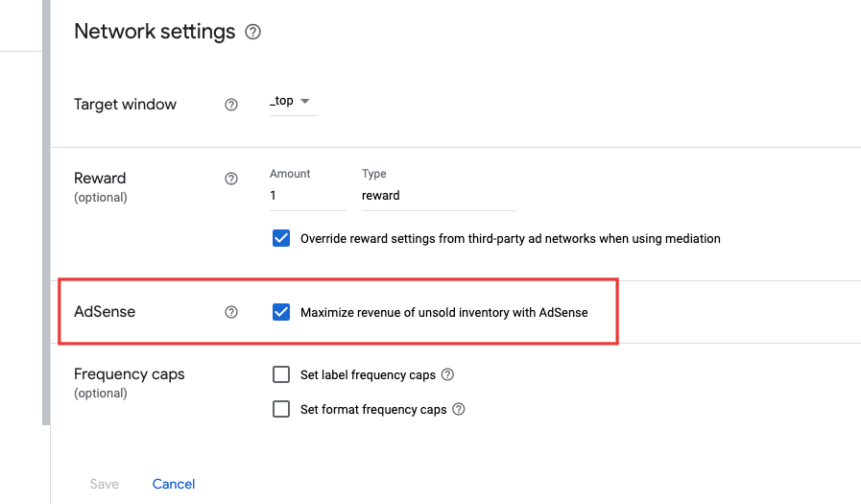This screenshot has width=861, height=504.
Task: Click help icon next to AdSense
Action: coord(231,312)
